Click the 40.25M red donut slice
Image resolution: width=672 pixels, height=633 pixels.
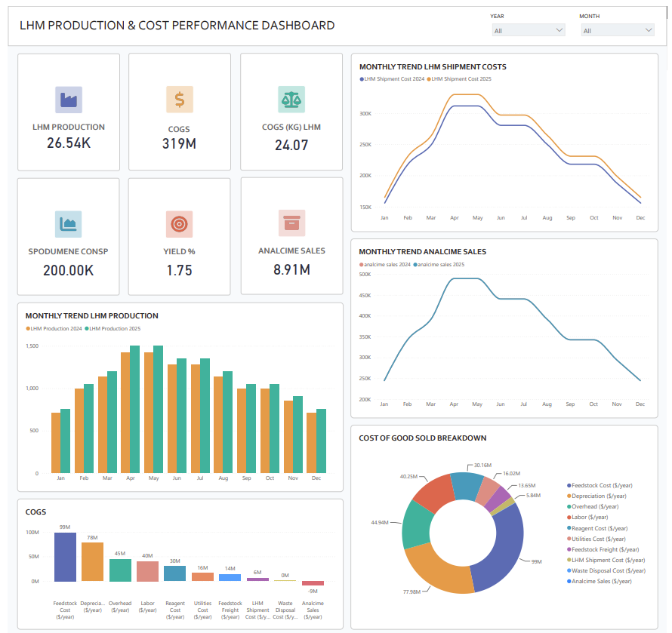coord(436,493)
